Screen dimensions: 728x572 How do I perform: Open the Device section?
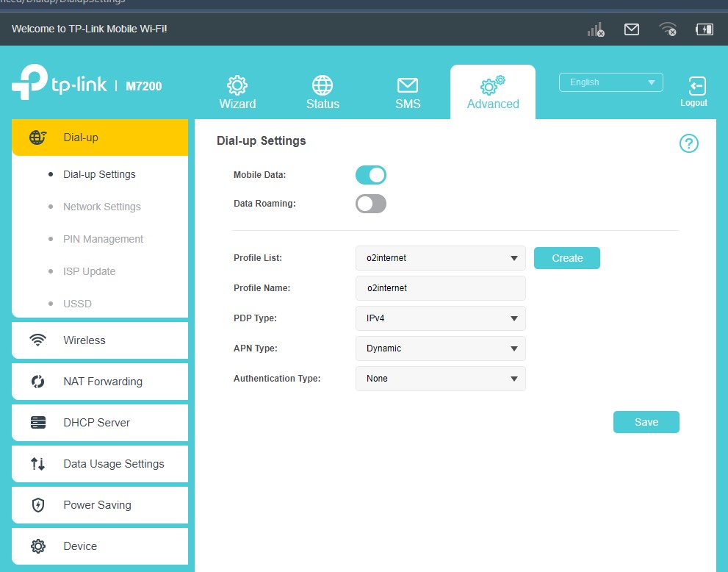pos(100,546)
